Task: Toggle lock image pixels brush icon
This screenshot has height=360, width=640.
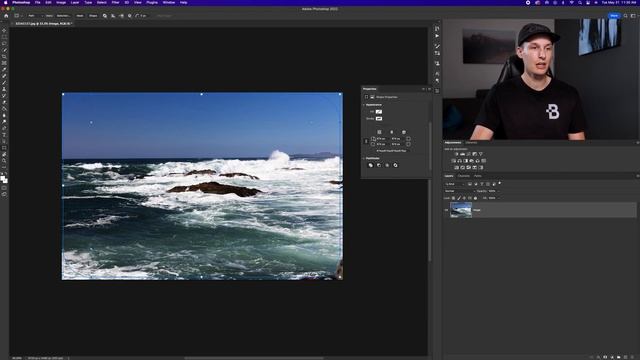Action: pyautogui.click(x=459, y=198)
